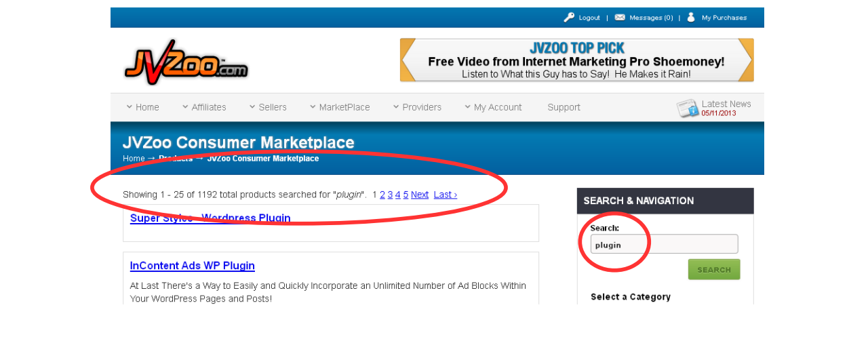
Task: Go to results page 3
Action: tap(390, 195)
